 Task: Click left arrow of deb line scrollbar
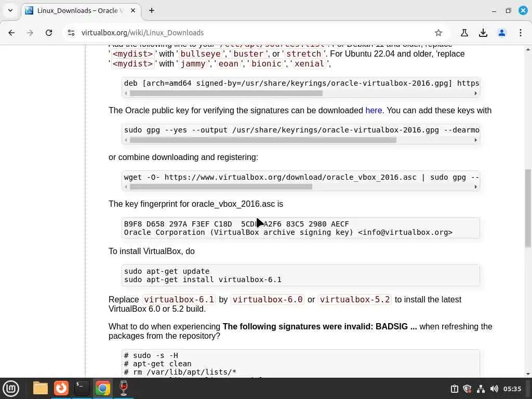tap(126, 94)
